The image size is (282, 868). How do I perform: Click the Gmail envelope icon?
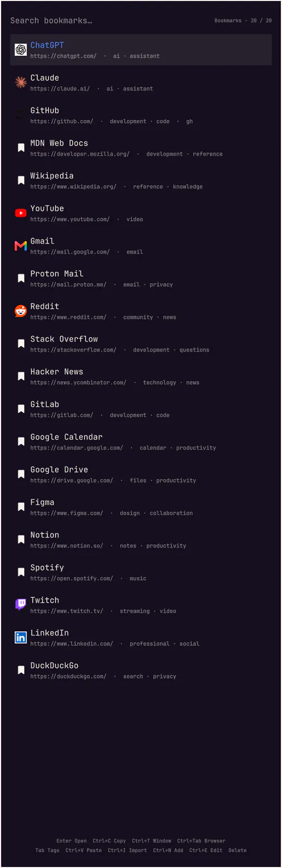(x=21, y=246)
